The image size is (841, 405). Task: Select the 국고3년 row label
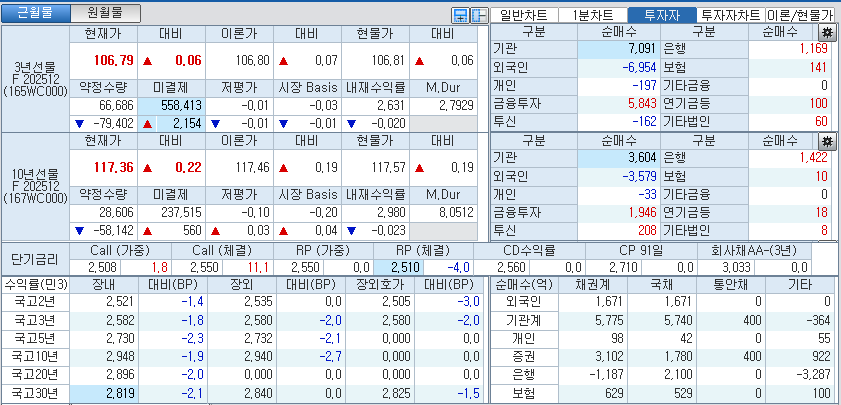tap(35, 321)
